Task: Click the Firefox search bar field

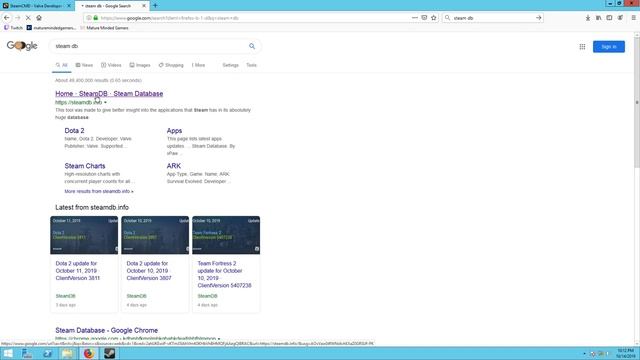Action: click(493, 18)
